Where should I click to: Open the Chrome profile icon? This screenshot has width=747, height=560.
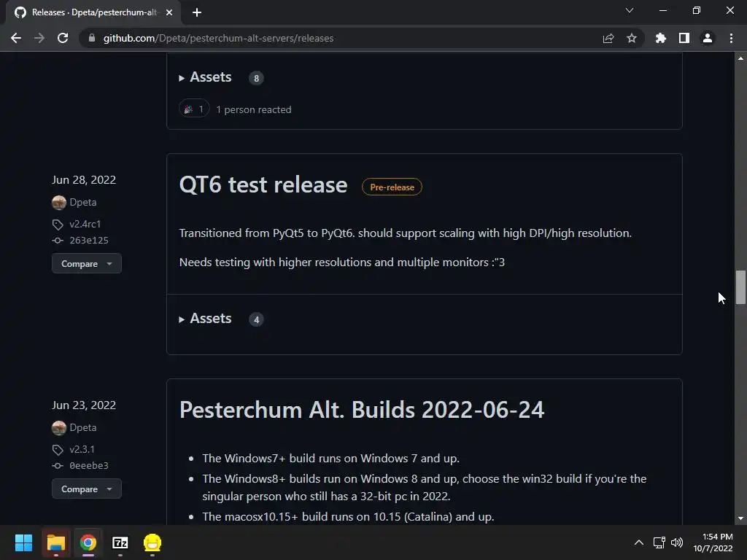(x=708, y=38)
